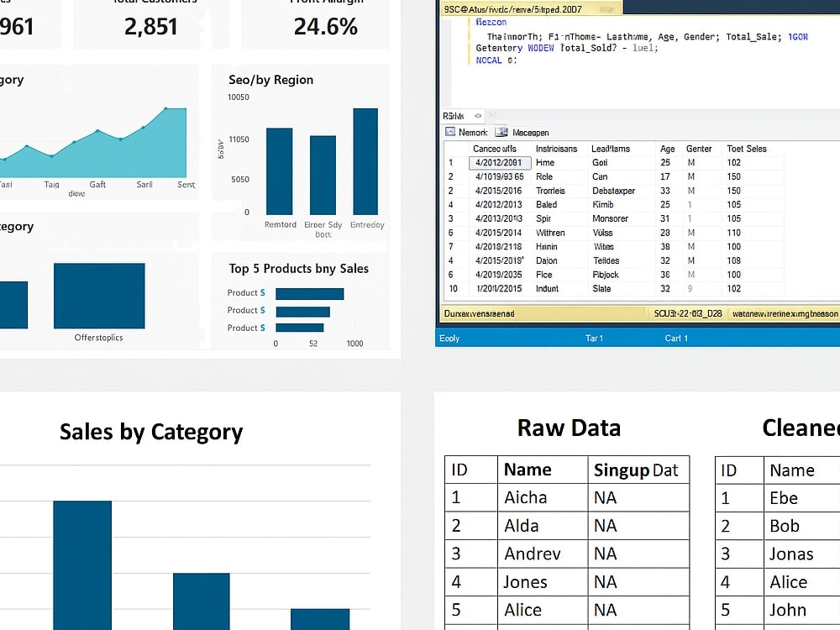
Task: Click the Toet Seles column header
Action: pyautogui.click(x=747, y=149)
